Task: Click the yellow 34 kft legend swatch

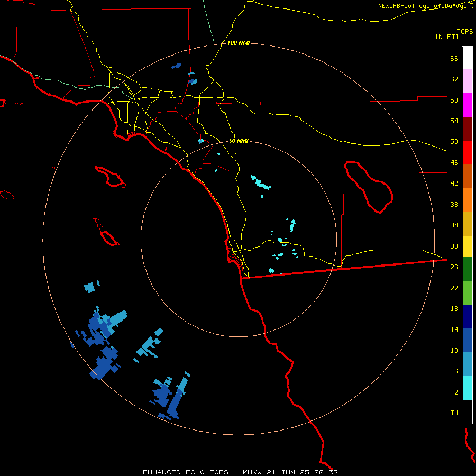Action: click(467, 246)
